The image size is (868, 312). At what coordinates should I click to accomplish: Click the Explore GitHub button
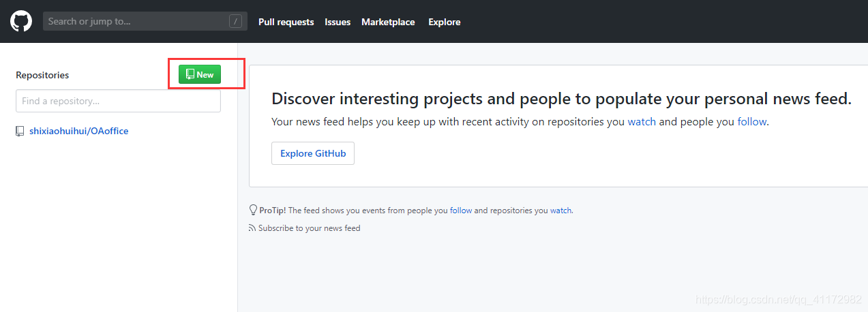pyautogui.click(x=313, y=153)
